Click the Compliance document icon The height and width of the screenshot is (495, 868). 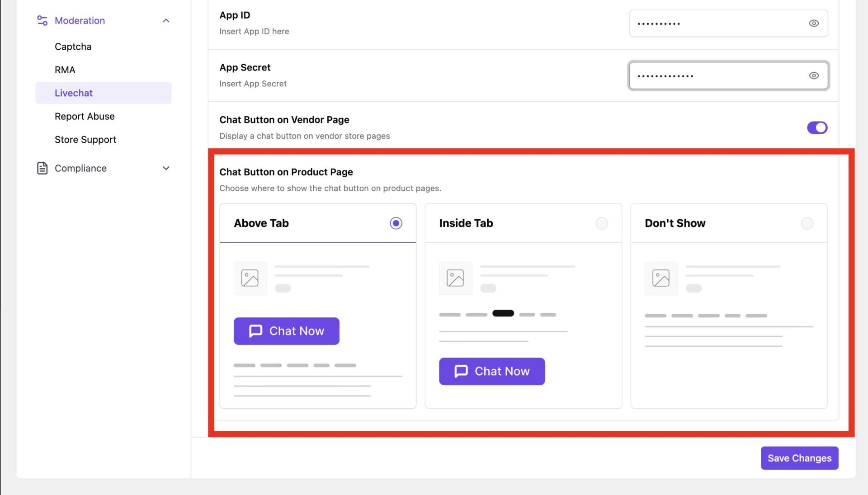[42, 168]
